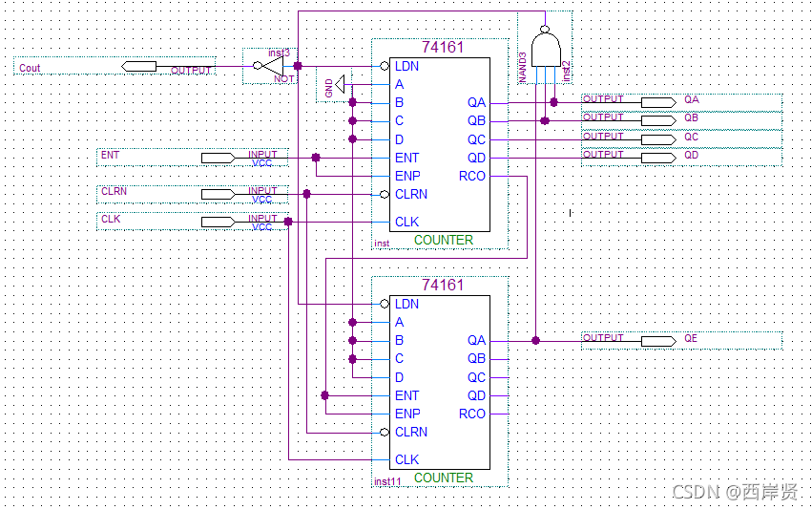Image resolution: width=812 pixels, height=510 pixels.
Task: Click the LDN inversion bubble on counter inst11
Action: [x=385, y=304]
